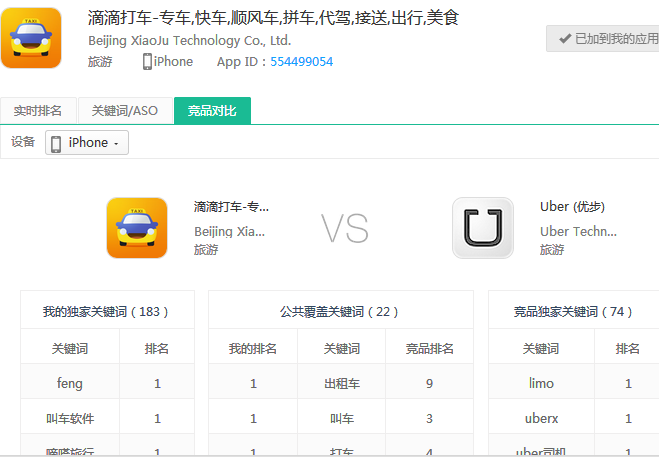Screen dimensions: 659x457
Task: Select the 竞品对比 tab
Action: [x=212, y=111]
